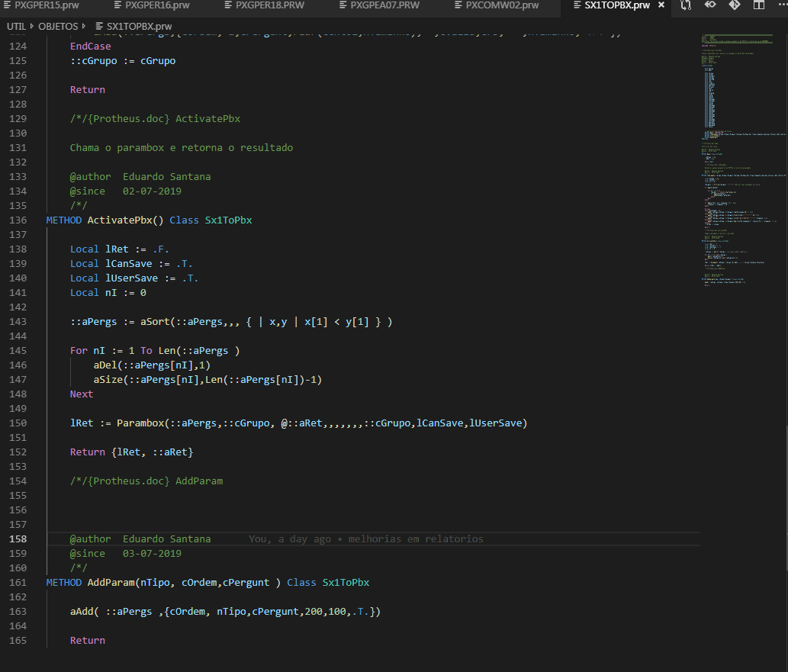The width and height of the screenshot is (788, 672).
Task: Expand the UTIL breadcrumb chevron
Action: (x=32, y=25)
